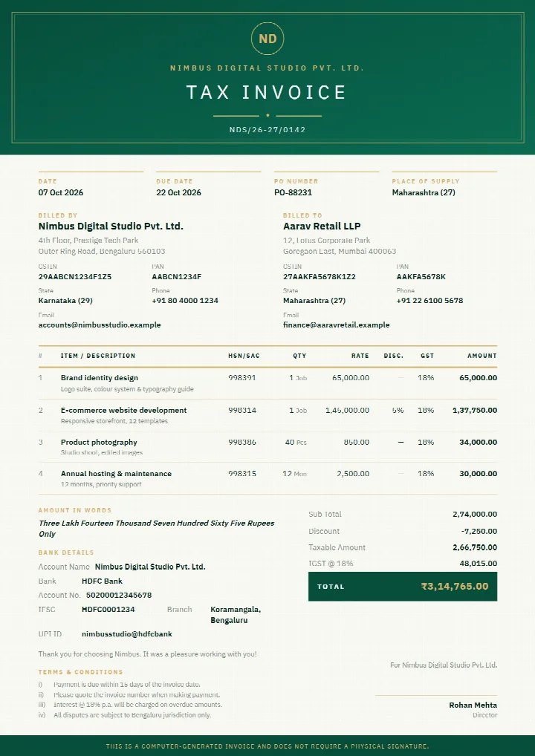Image resolution: width=535 pixels, height=756 pixels.
Task: Click amount 34,000.00
Action: coord(478,442)
